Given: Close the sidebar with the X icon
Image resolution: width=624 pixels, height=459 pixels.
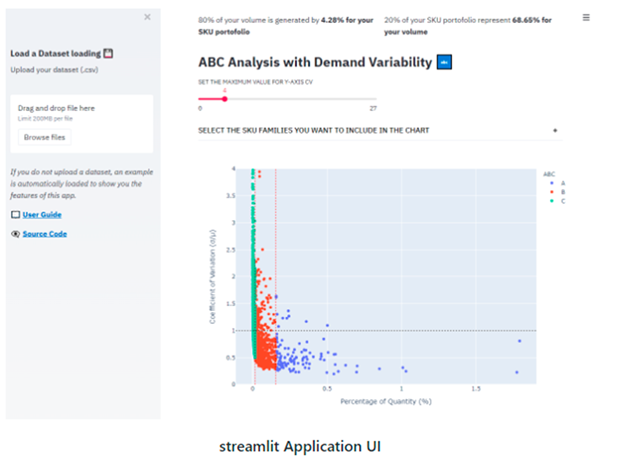Looking at the screenshot, I should [148, 18].
